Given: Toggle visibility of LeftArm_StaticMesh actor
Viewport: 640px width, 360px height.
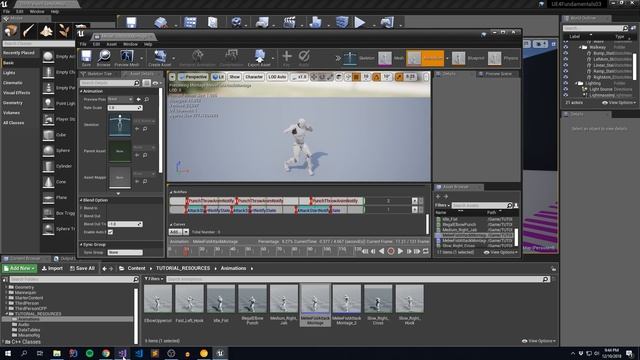Looking at the screenshot, I should coord(566,59).
